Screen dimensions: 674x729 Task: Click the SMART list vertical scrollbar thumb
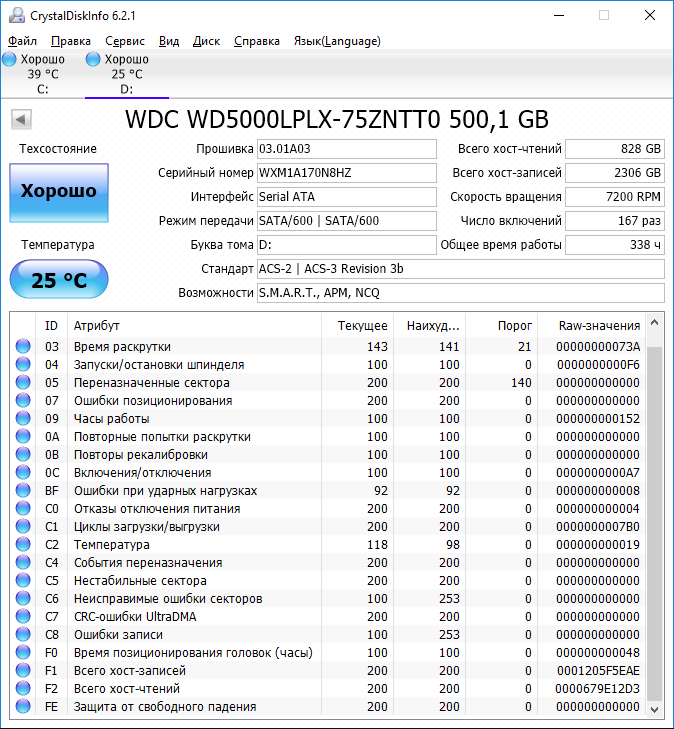coord(654,523)
